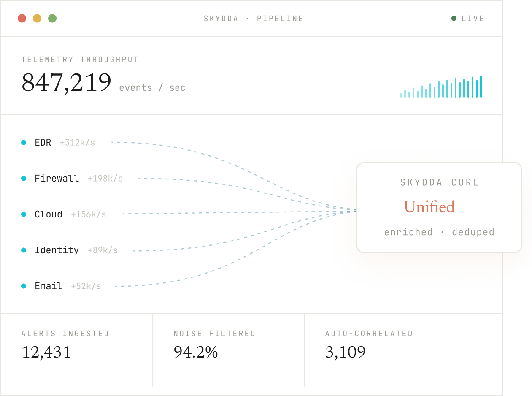
Task: Click the +156k/s rate value
Action: pos(89,214)
